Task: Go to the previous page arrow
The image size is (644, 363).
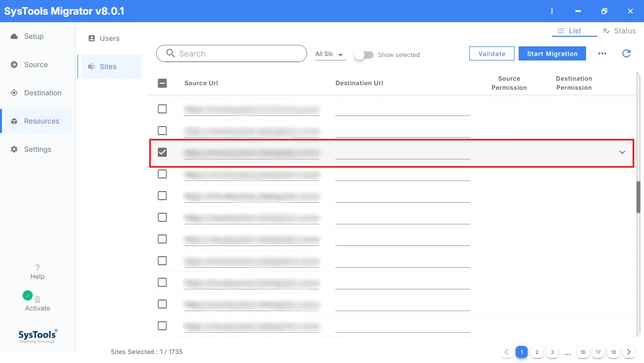Action: (x=507, y=352)
